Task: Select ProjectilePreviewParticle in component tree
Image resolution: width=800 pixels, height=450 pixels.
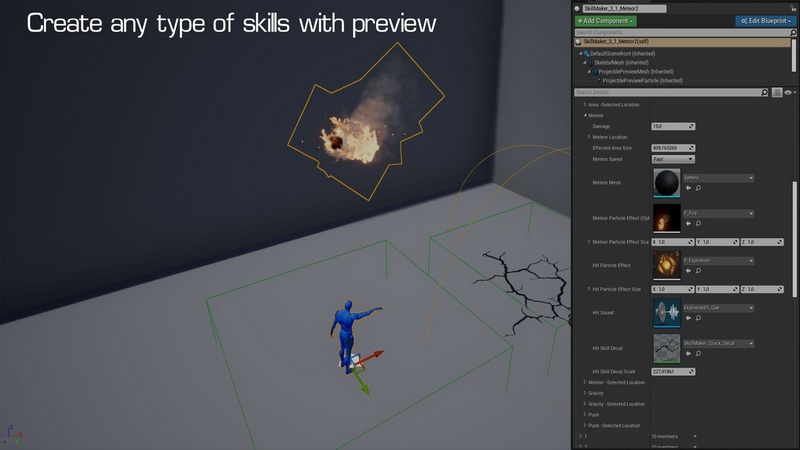Action: pyautogui.click(x=643, y=80)
